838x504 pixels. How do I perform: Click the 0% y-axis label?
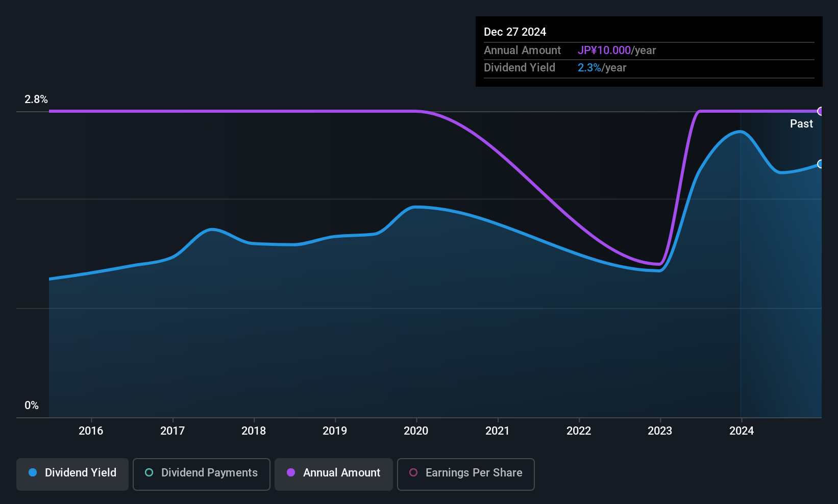pos(32,406)
